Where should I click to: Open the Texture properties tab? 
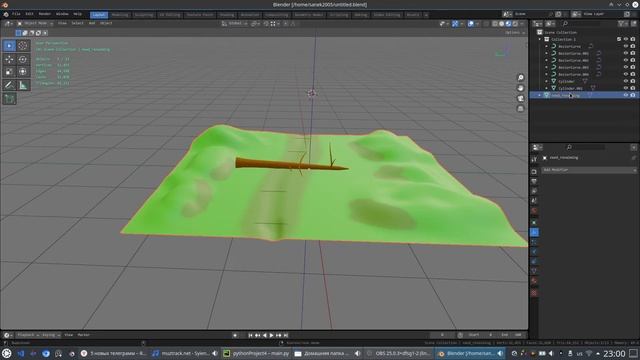point(534,293)
